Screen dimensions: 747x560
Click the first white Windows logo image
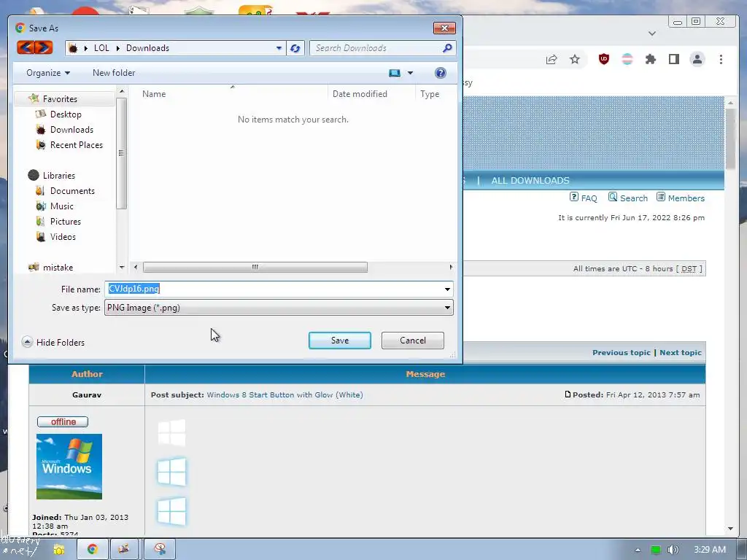pyautogui.click(x=172, y=432)
